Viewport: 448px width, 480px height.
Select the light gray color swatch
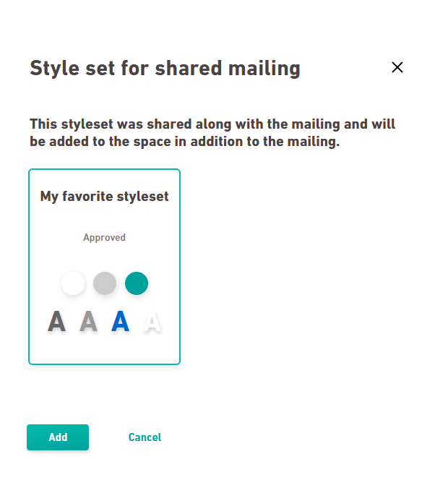tap(105, 283)
